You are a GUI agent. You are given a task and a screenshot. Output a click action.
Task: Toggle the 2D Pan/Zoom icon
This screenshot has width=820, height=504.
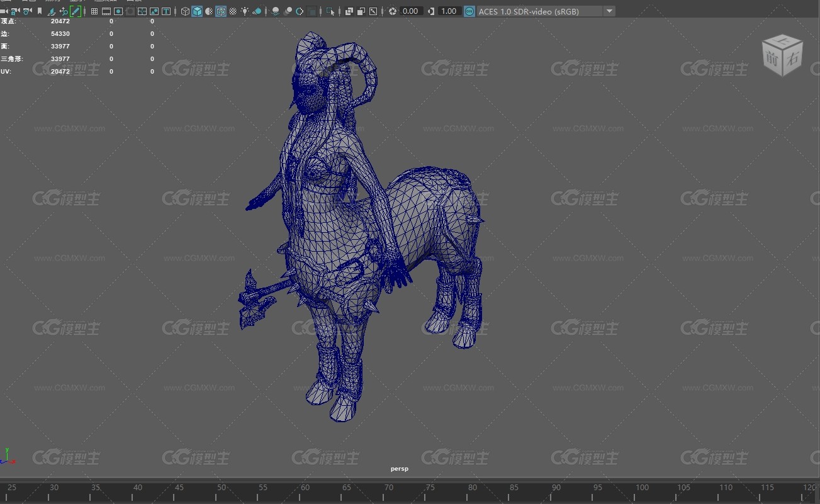(x=64, y=11)
